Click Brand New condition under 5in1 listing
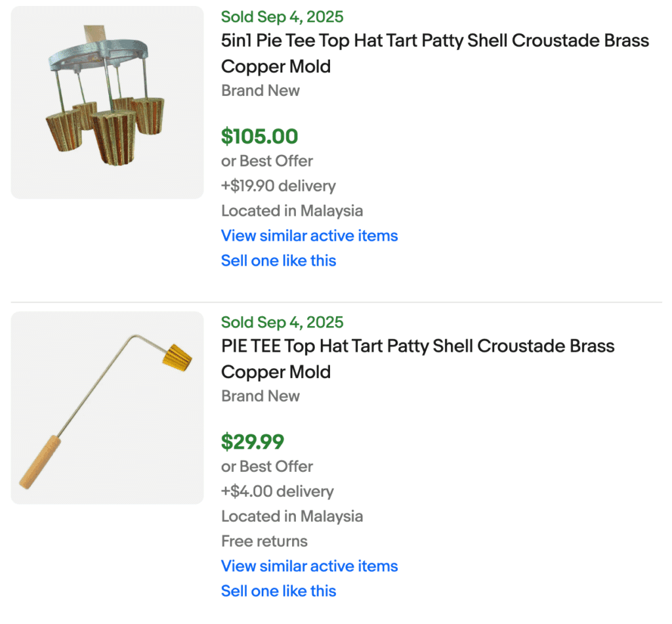This screenshot has height=624, width=672. point(260,91)
